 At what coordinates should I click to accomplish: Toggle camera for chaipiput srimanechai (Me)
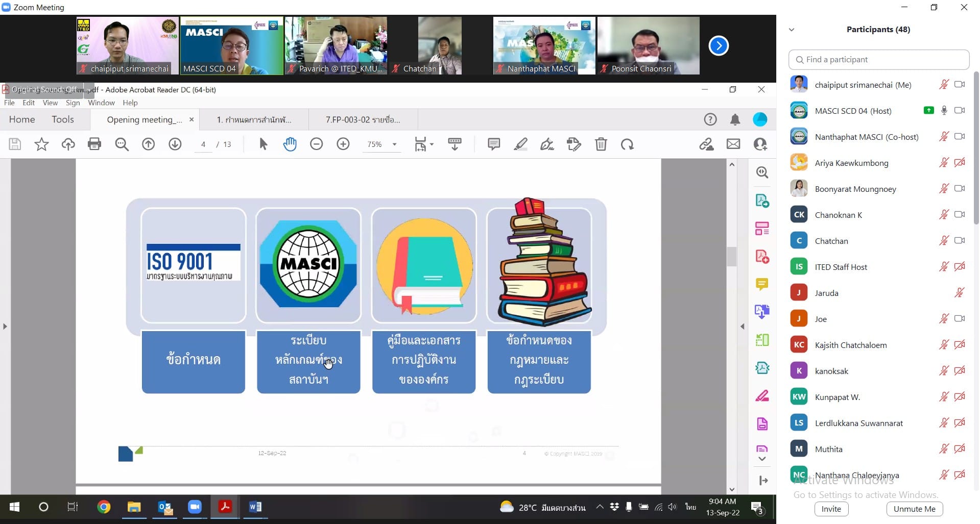click(960, 85)
